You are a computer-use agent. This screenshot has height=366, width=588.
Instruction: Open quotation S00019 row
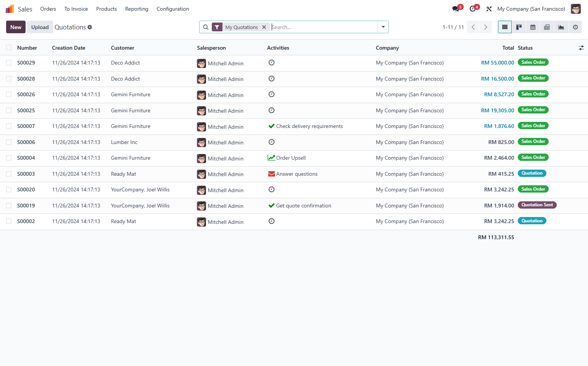294,206
